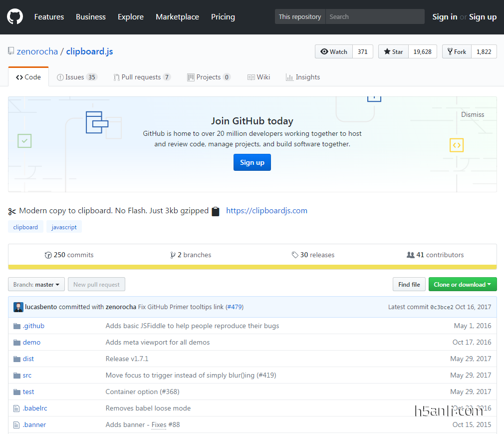Viewport: 504px width, 434px height.
Task: Open the test folder
Action: click(28, 392)
